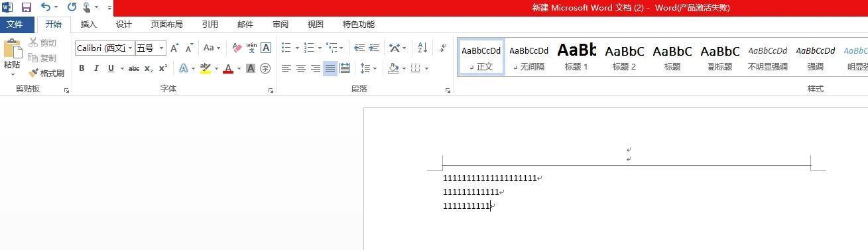Toggle Subscript formatting
This screenshot has width=868, height=250.
[149, 68]
